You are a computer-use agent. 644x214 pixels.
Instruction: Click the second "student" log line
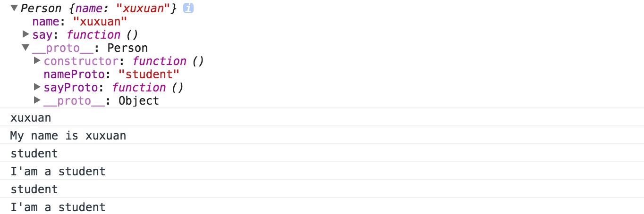click(x=322, y=189)
